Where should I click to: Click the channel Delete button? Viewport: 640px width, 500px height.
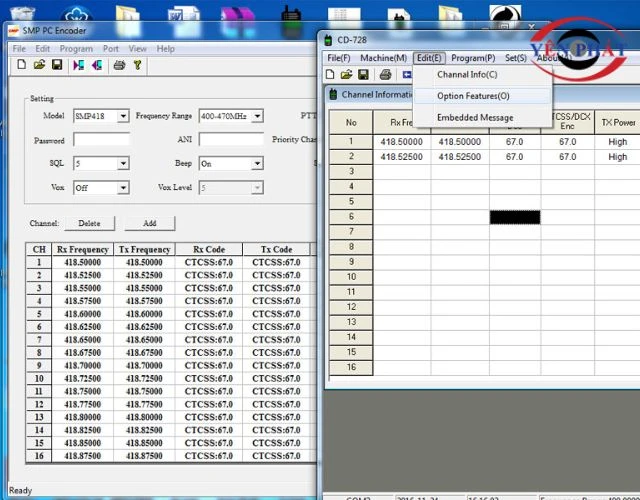[89, 223]
